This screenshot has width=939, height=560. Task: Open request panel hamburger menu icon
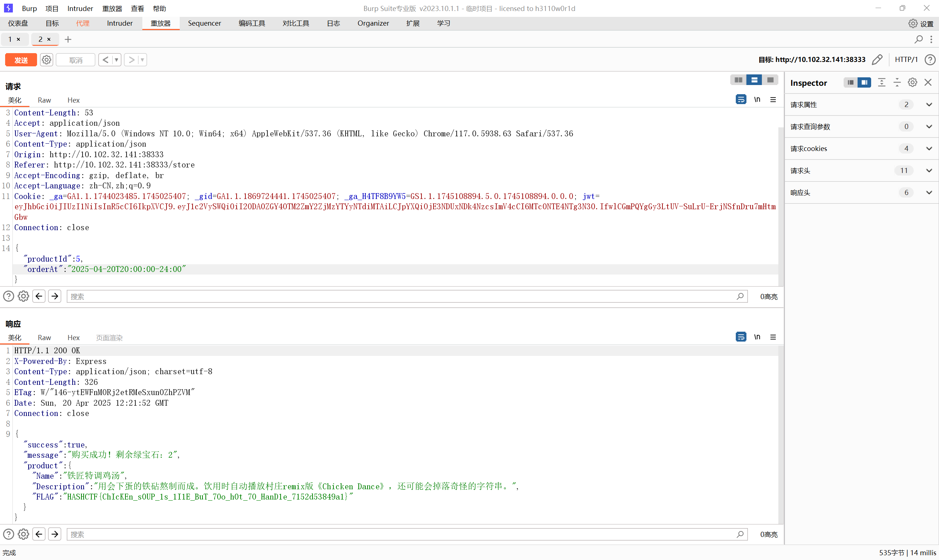coord(773,100)
